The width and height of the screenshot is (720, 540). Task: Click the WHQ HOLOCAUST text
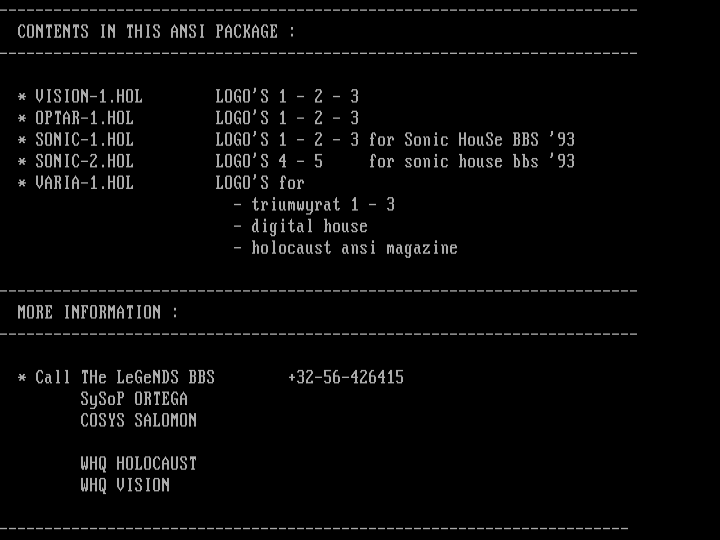[x=138, y=464]
